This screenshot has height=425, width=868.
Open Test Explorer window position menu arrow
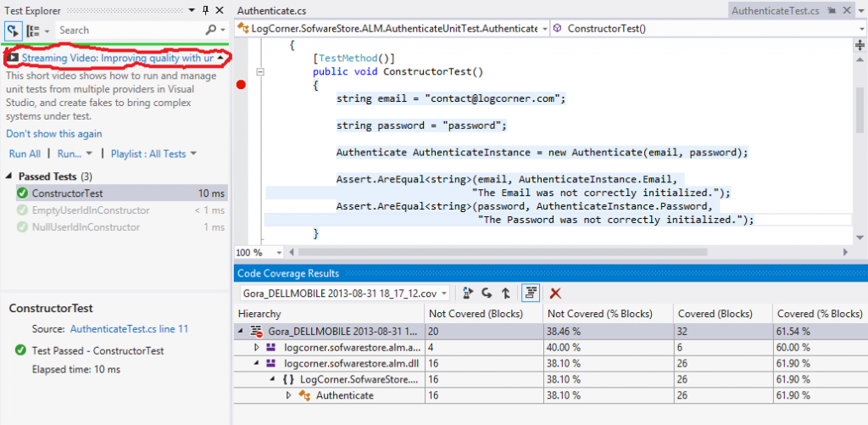192,10
